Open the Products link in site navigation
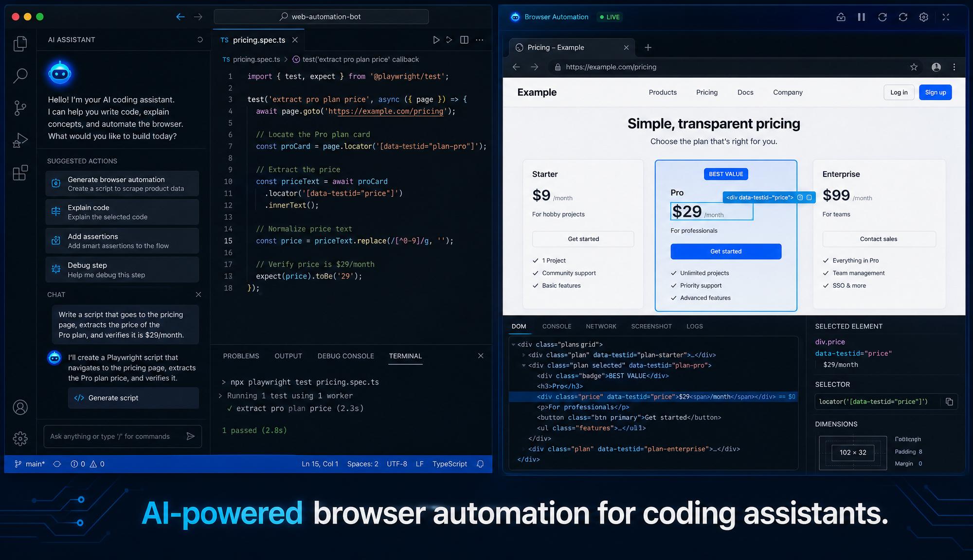 click(x=663, y=92)
